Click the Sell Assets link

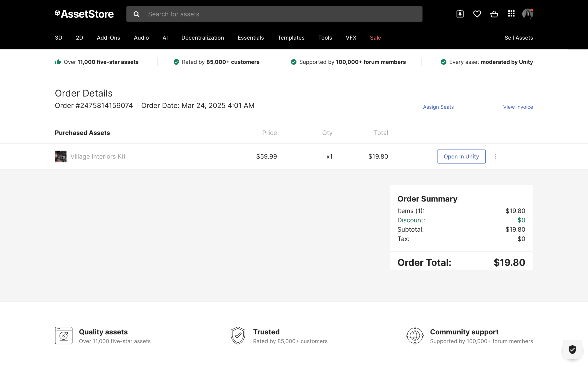click(519, 38)
